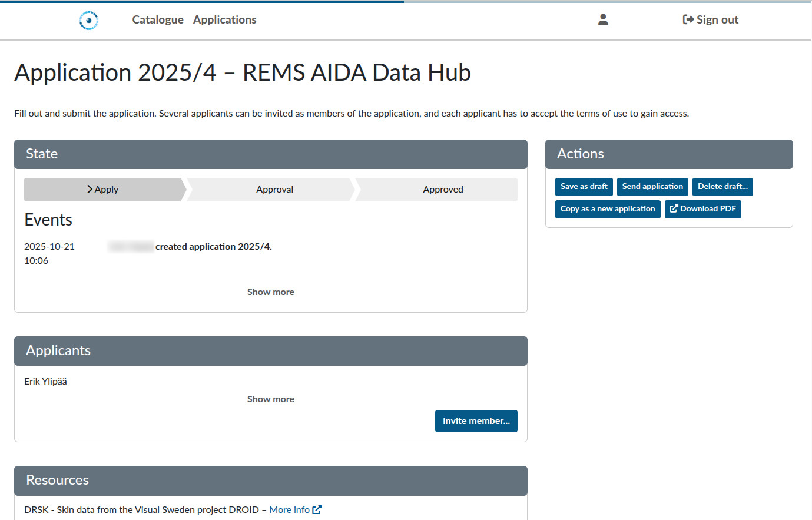The image size is (812, 520).
Task: Click the REMS eye logo icon
Action: 88,20
